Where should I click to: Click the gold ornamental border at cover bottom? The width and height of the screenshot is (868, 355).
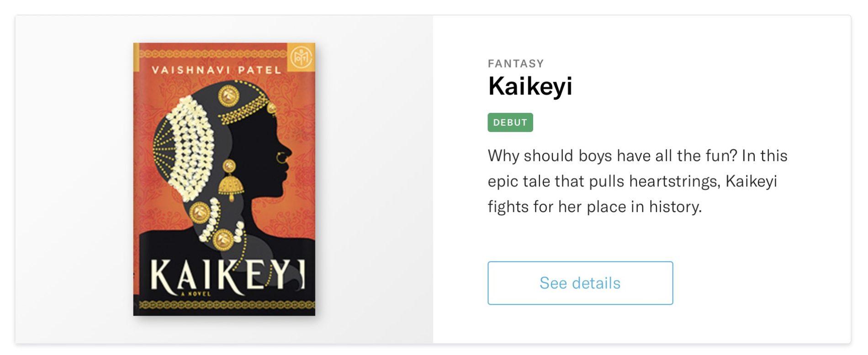[224, 305]
